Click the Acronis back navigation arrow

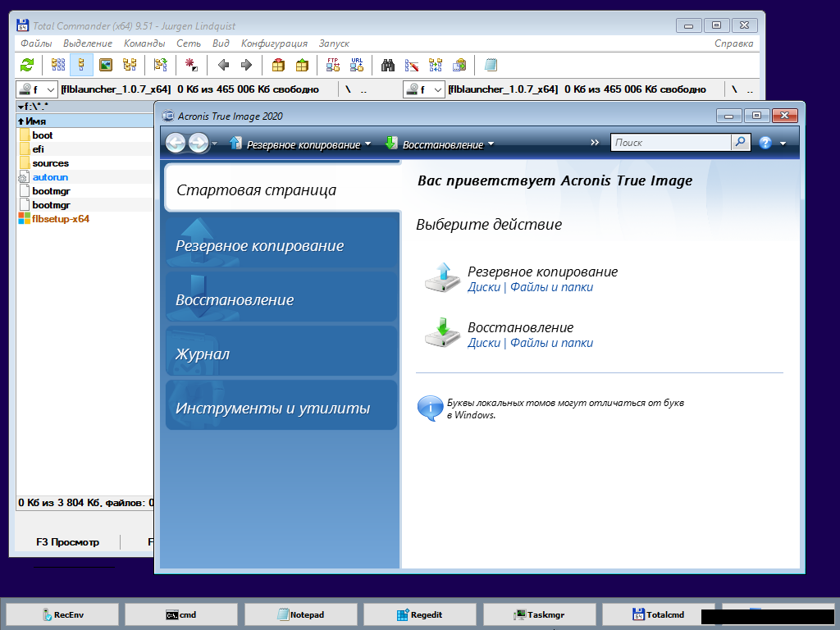coord(176,143)
